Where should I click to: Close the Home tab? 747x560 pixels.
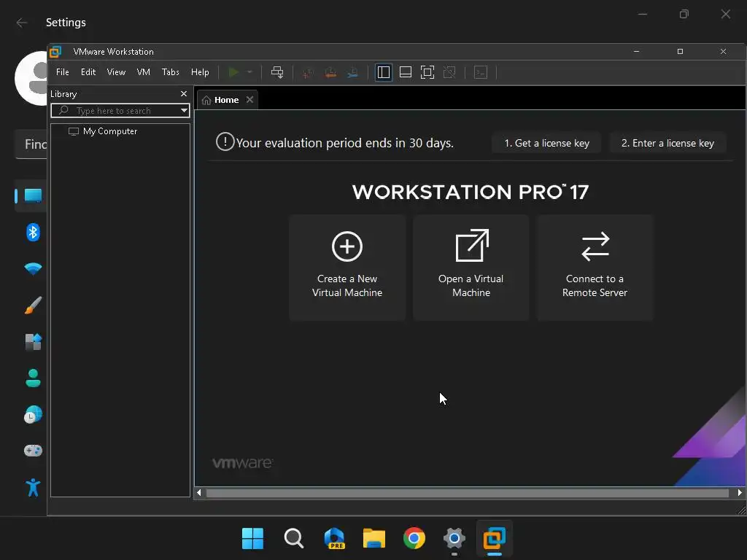(249, 99)
